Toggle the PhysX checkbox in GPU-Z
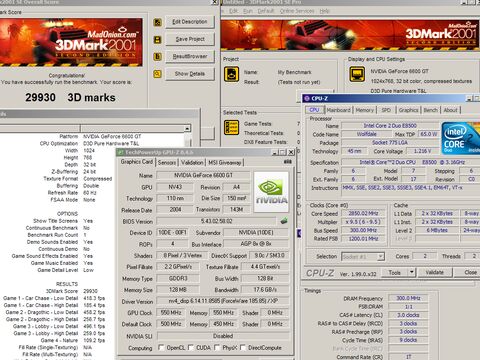The image size is (480, 360). 217,348
